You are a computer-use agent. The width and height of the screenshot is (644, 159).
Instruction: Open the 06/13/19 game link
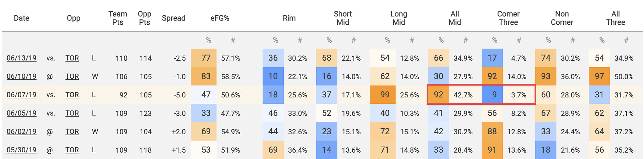click(x=21, y=58)
